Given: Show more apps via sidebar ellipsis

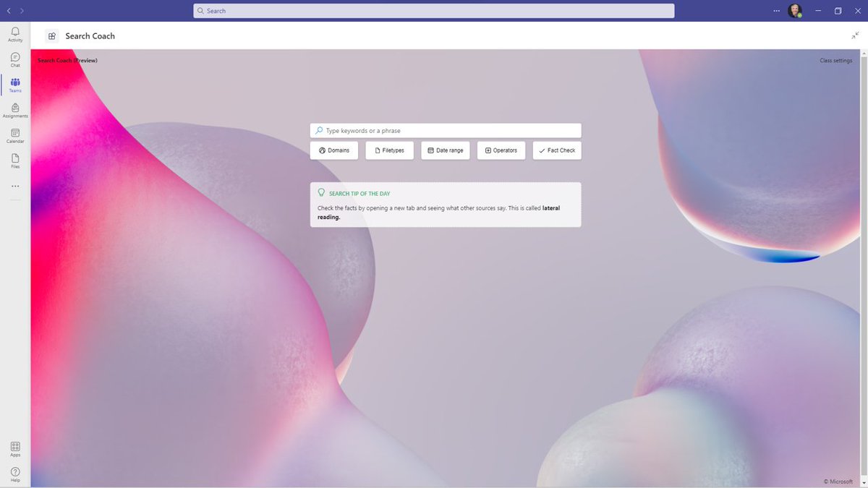Looking at the screenshot, I should tap(15, 186).
